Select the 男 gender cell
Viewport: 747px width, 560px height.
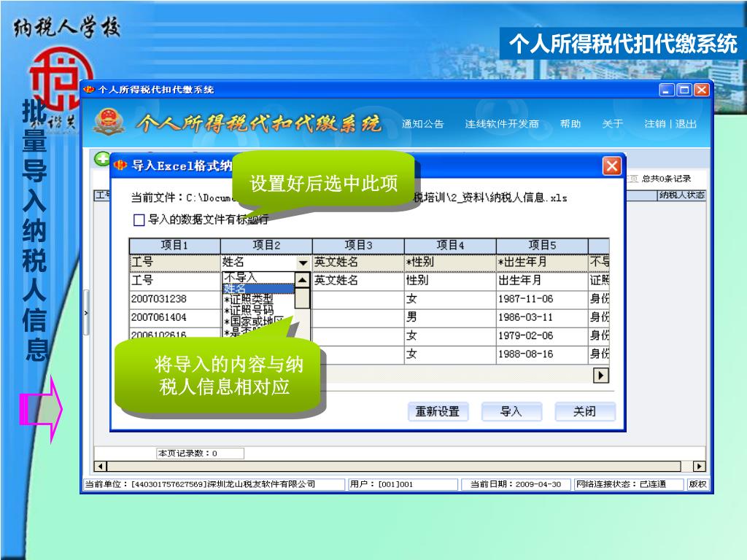(x=450, y=318)
